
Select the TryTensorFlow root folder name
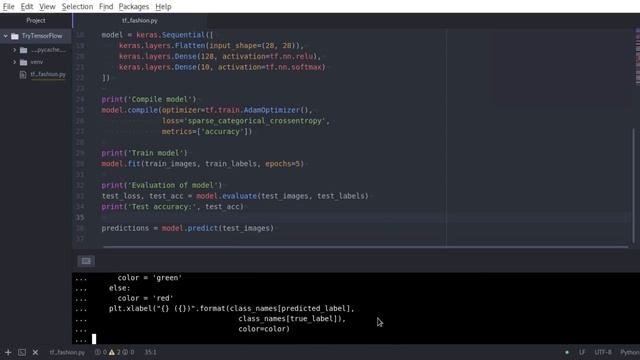tap(42, 36)
